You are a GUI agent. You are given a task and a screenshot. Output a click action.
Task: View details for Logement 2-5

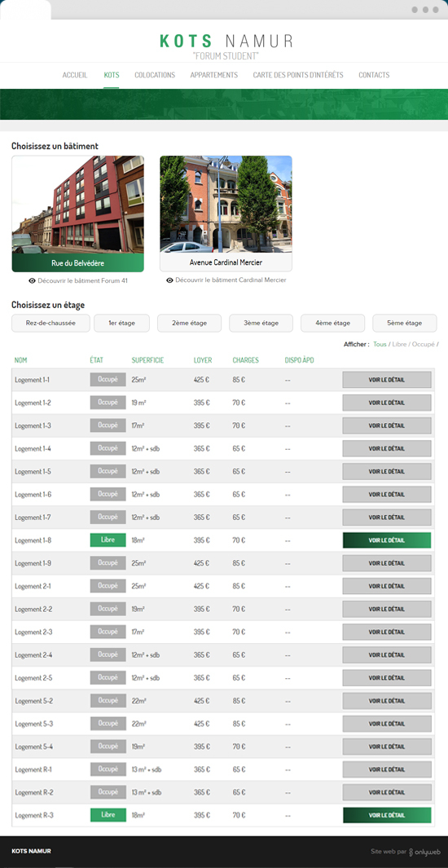tap(387, 678)
